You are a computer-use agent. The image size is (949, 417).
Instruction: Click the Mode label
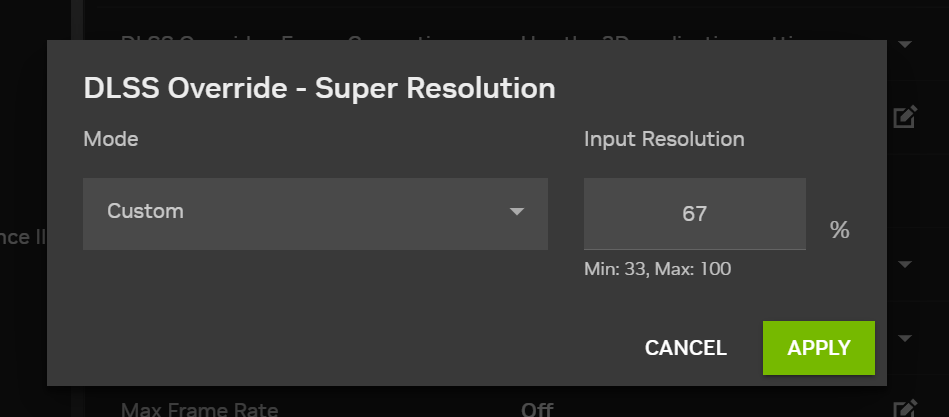point(110,139)
